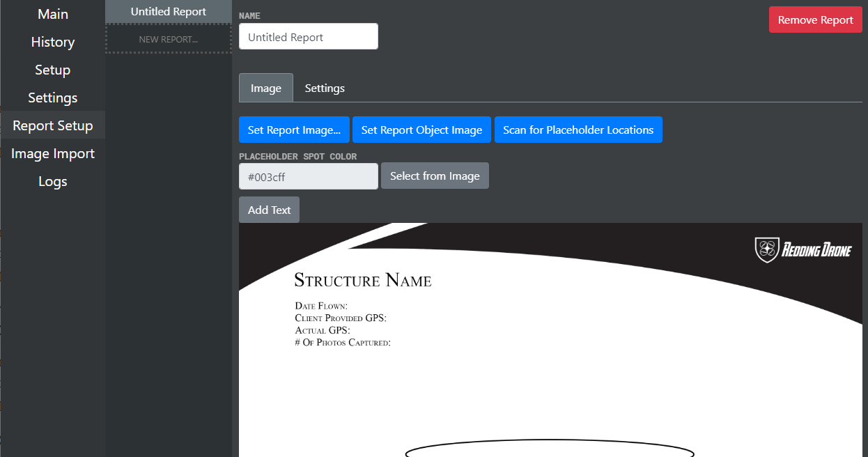Click the Placeholder Spot Color field
This screenshot has width=868, height=457.
(308, 176)
